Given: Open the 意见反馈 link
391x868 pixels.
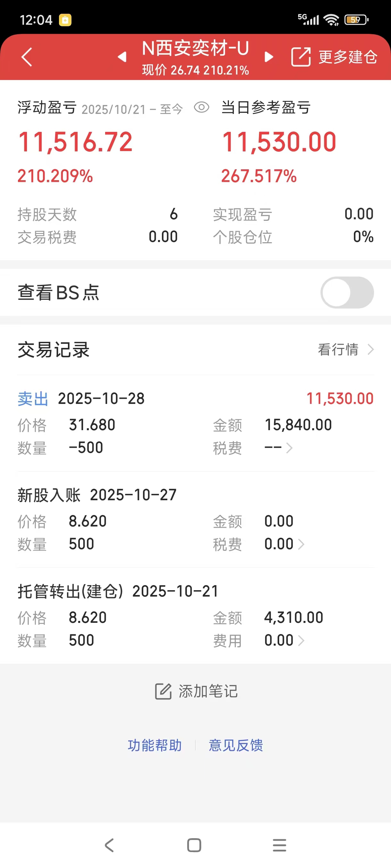Looking at the screenshot, I should coord(236,745).
